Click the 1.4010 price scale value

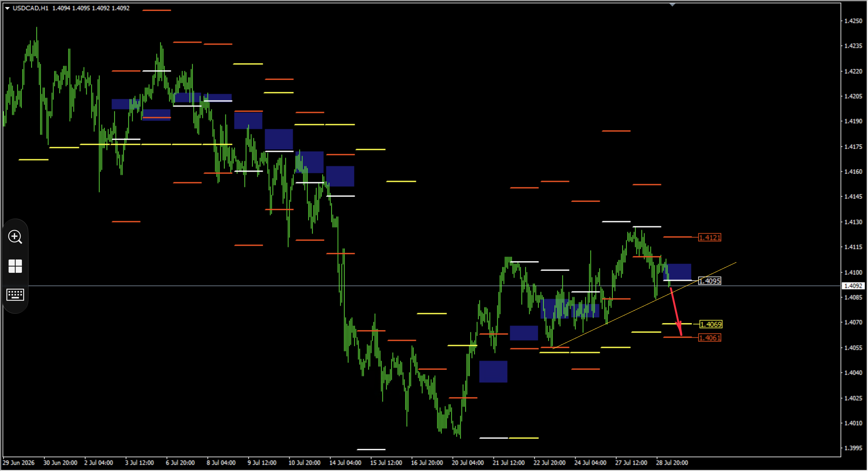point(853,423)
